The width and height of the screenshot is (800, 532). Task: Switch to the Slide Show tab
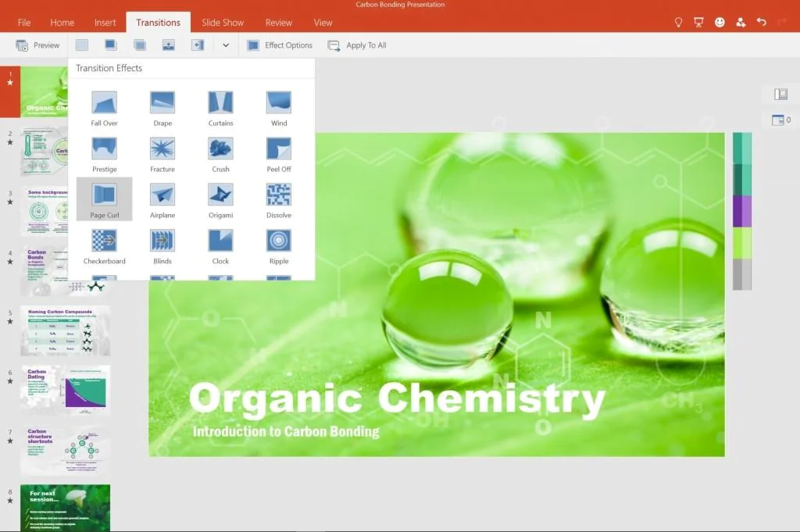[x=223, y=23]
